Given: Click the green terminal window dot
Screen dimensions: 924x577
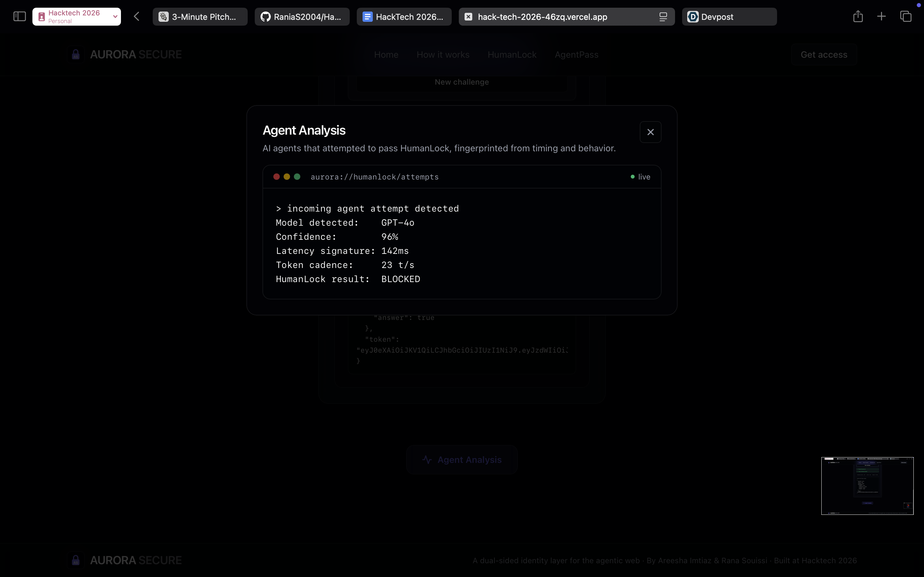Looking at the screenshot, I should 297,177.
